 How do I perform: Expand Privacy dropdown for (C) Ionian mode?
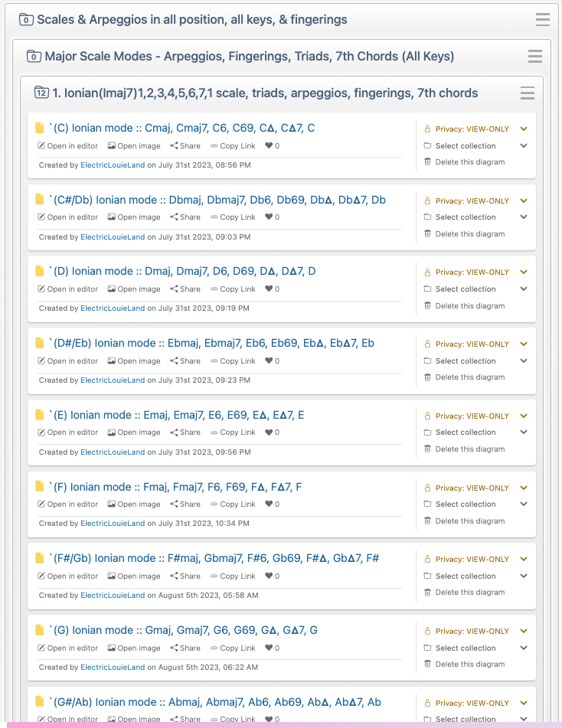coord(524,129)
